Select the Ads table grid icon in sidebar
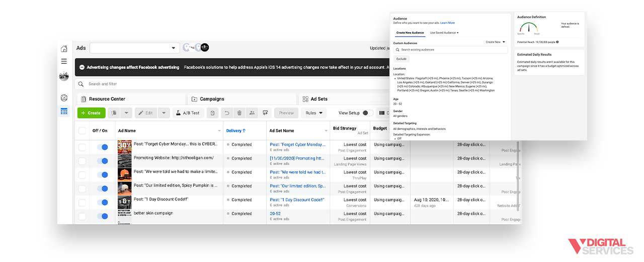 [64, 111]
